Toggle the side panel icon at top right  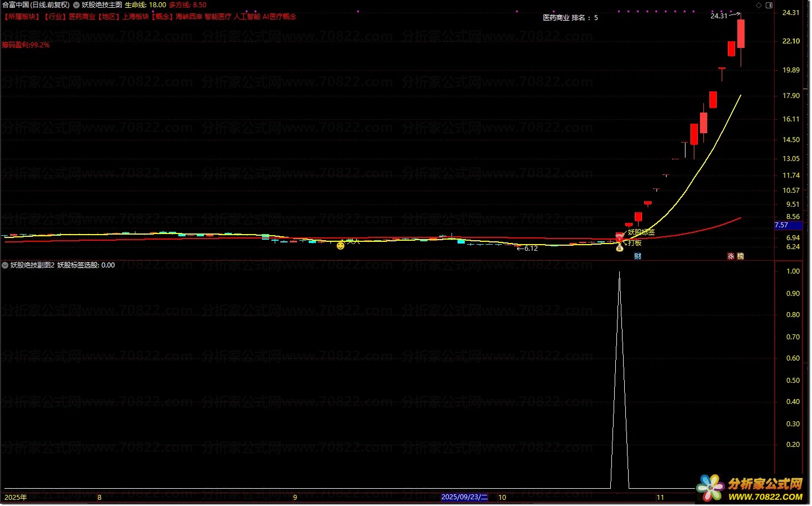point(769,5)
